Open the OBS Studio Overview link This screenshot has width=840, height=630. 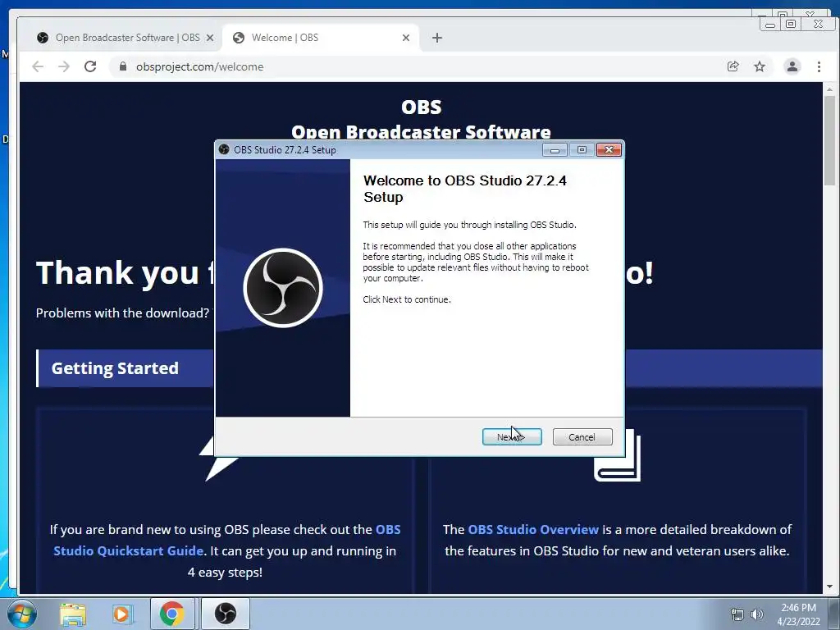click(x=533, y=529)
